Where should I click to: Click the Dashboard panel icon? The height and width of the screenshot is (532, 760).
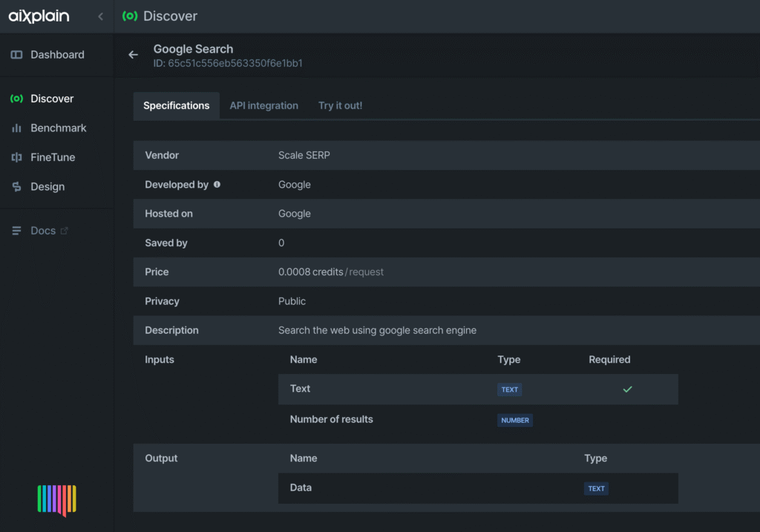pyautogui.click(x=16, y=55)
